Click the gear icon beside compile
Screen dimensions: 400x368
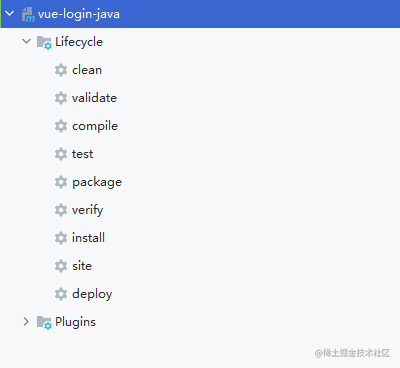tap(61, 126)
